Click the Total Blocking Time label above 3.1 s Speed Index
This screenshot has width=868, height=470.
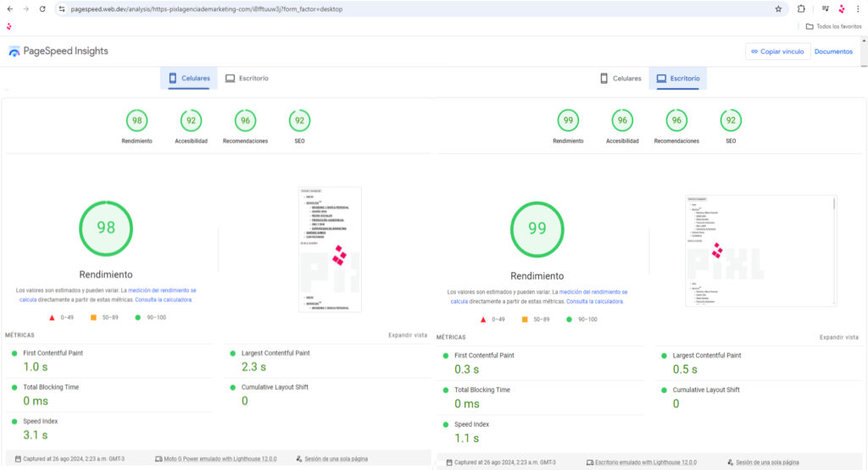point(51,387)
